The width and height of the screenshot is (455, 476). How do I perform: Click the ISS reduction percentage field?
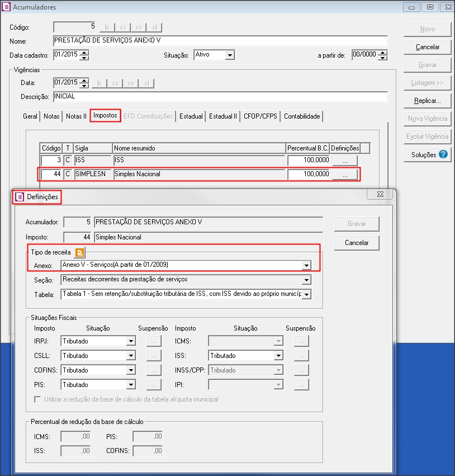(75, 451)
